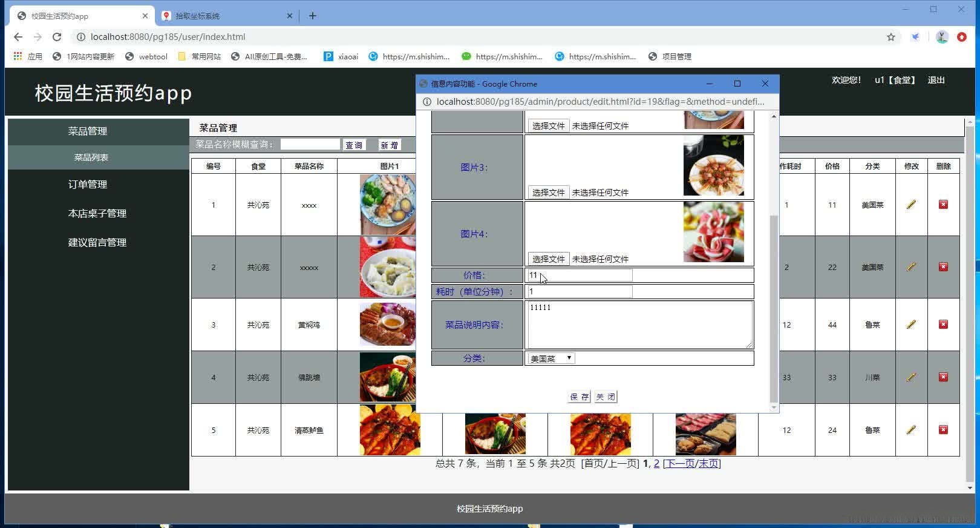Edit 黄焖鸡 row with pencil icon
The image size is (980, 528).
pyautogui.click(x=911, y=325)
